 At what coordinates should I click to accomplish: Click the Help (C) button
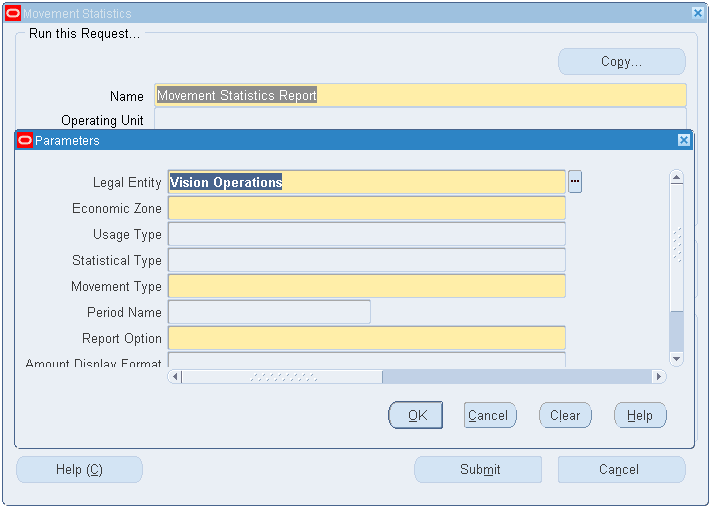[79, 469]
